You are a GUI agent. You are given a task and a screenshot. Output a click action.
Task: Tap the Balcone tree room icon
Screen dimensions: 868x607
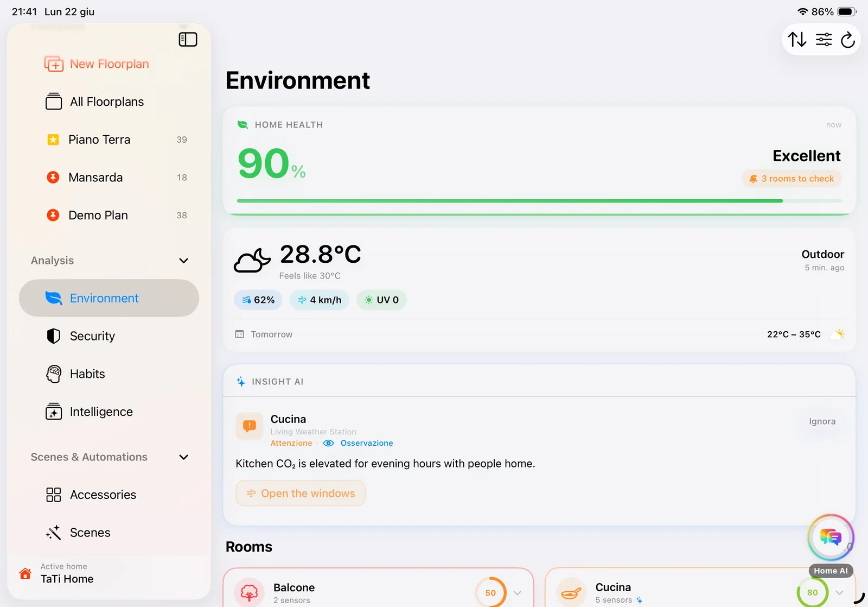point(250,592)
